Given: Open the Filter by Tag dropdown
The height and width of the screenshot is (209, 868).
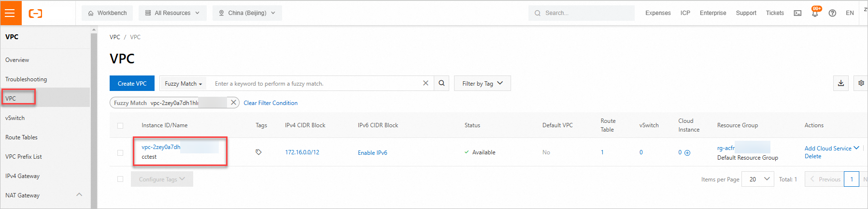Looking at the screenshot, I should click(482, 84).
